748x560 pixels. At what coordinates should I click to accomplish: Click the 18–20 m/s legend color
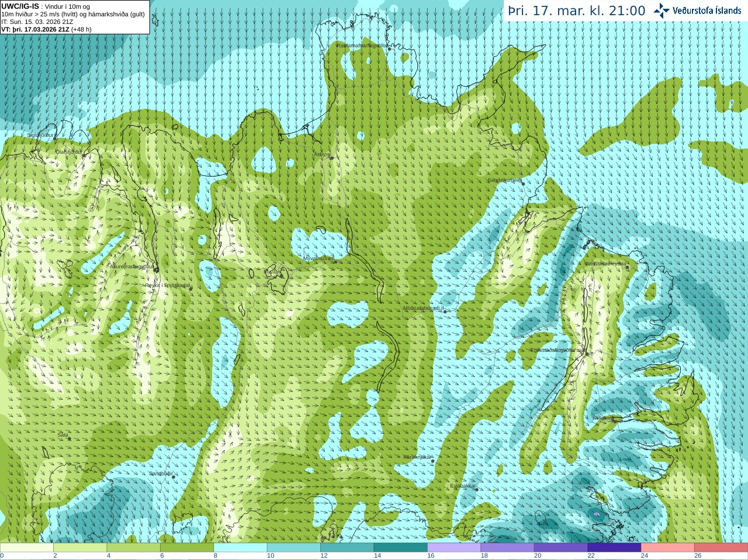(508, 548)
